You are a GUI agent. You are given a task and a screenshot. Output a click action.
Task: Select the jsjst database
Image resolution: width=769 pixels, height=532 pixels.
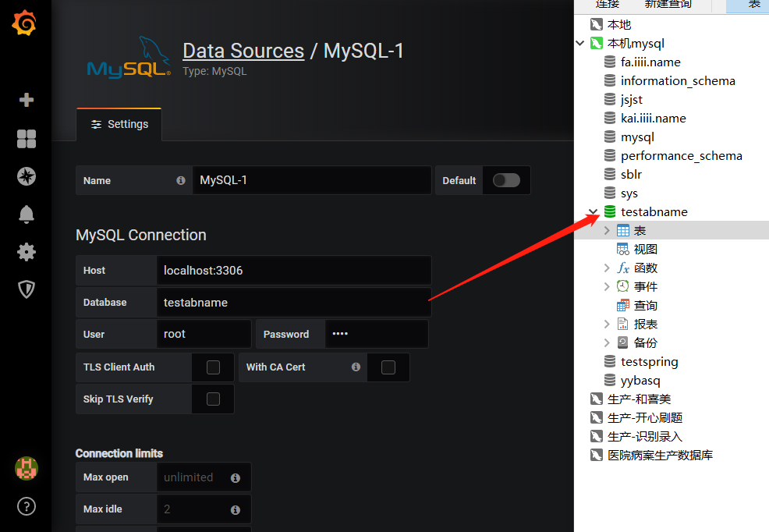[631, 100]
